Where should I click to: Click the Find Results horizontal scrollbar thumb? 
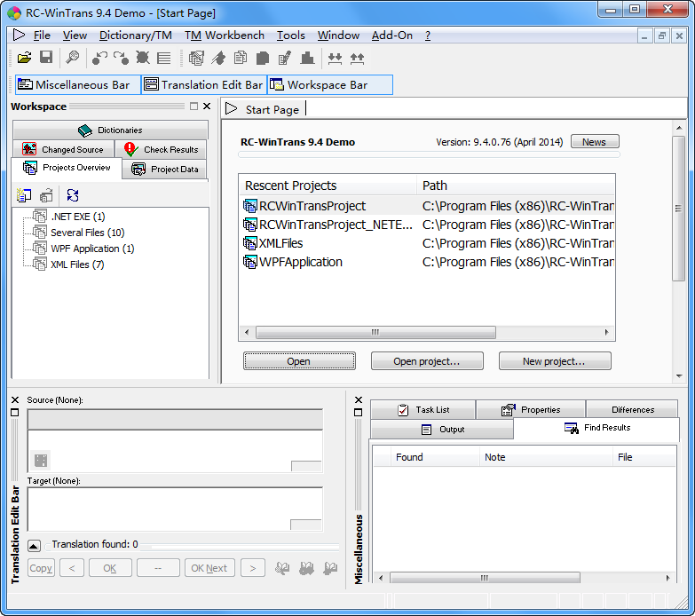pyautogui.click(x=485, y=578)
